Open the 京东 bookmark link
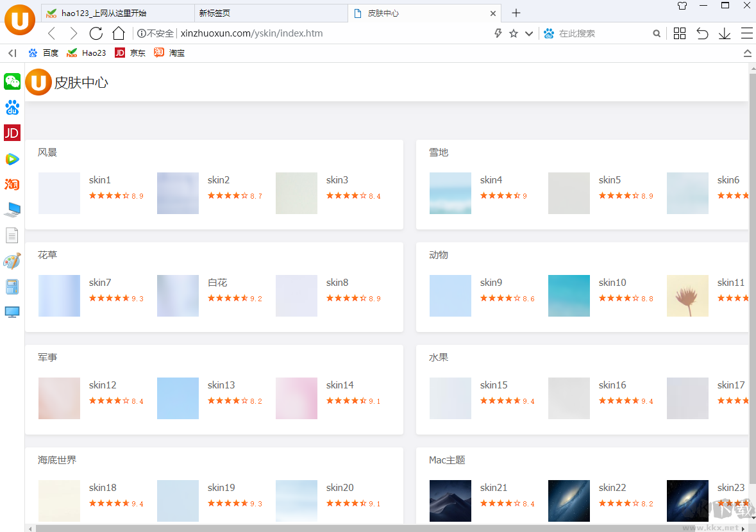 (x=130, y=53)
